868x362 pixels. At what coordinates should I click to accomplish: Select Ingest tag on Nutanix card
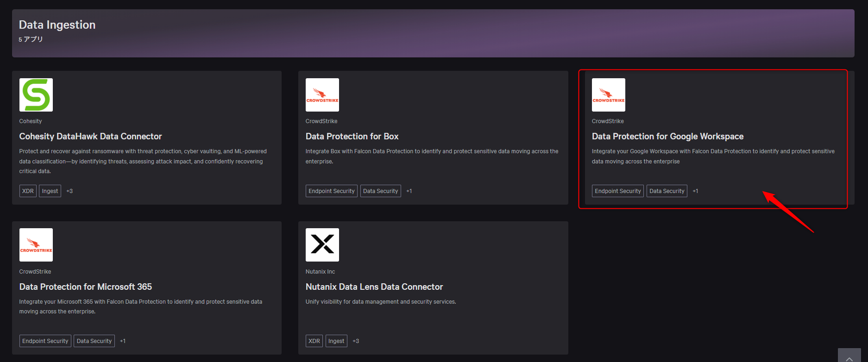coord(336,341)
